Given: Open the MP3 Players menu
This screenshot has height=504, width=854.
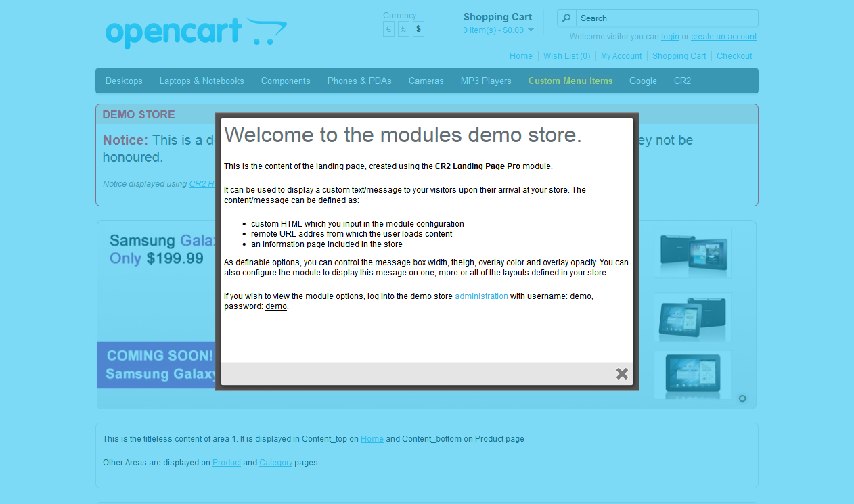Looking at the screenshot, I should [x=486, y=81].
